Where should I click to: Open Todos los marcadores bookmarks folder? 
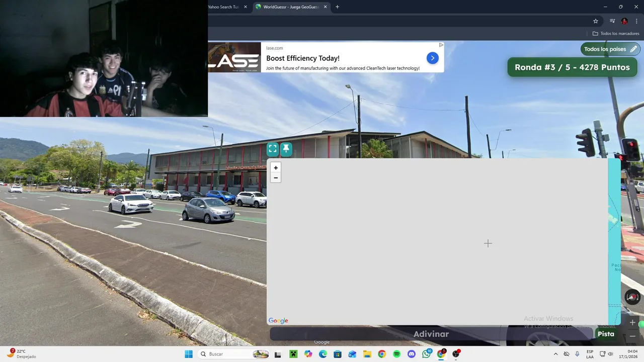pyautogui.click(x=616, y=34)
